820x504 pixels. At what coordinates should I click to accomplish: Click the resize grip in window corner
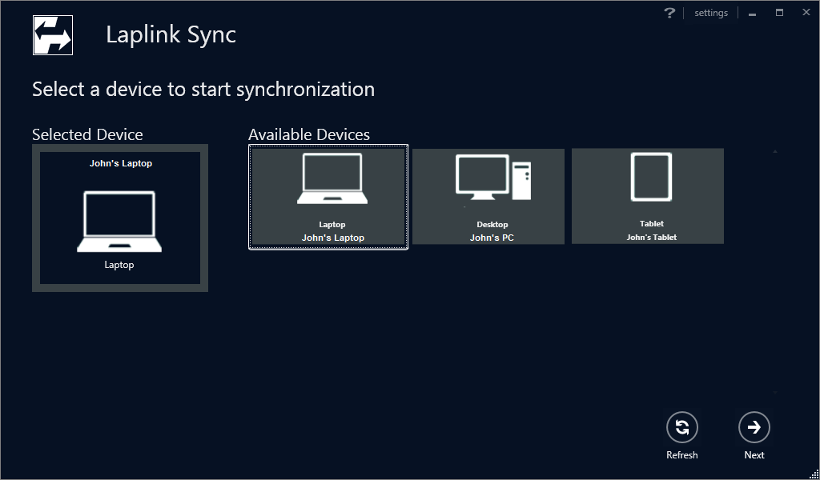[814, 474]
